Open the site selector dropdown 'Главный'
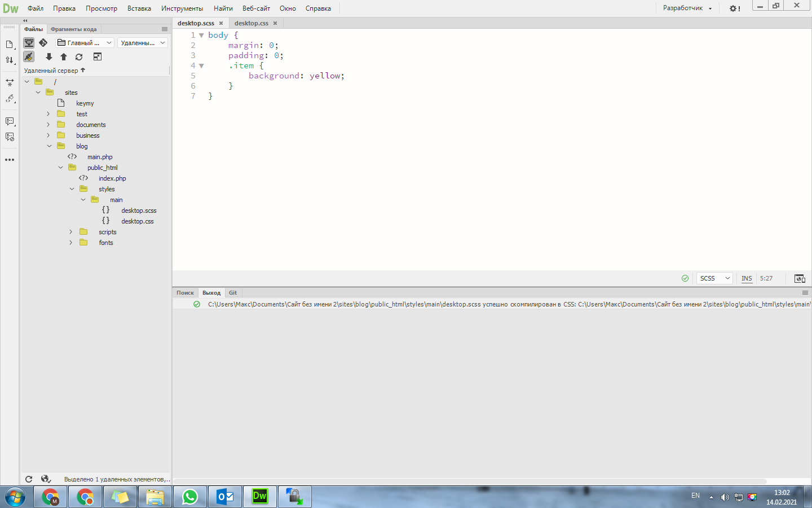Viewport: 812px width, 508px height. pyautogui.click(x=85, y=43)
